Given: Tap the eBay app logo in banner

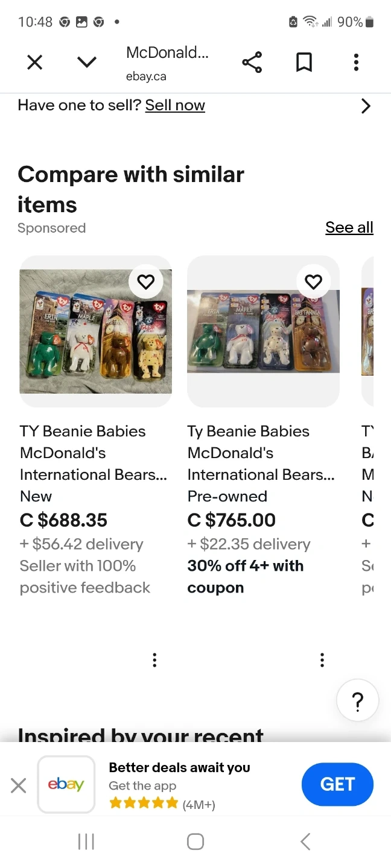Looking at the screenshot, I should click(x=66, y=784).
